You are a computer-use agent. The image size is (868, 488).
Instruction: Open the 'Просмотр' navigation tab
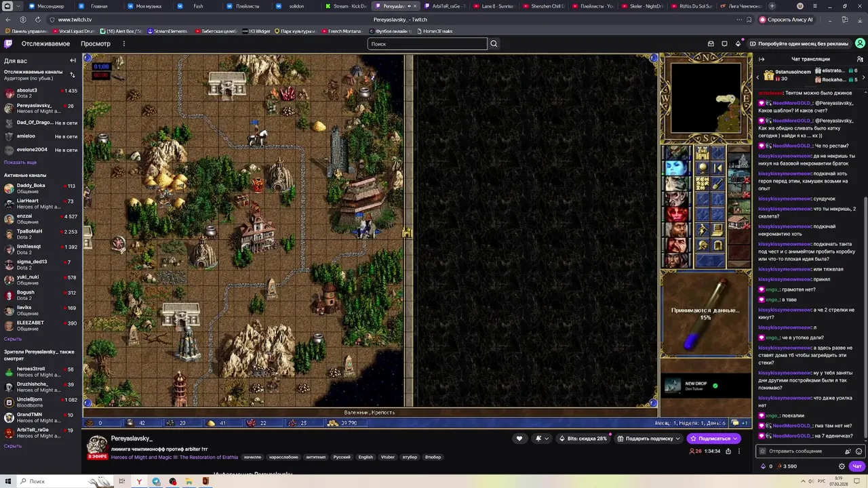(x=96, y=43)
